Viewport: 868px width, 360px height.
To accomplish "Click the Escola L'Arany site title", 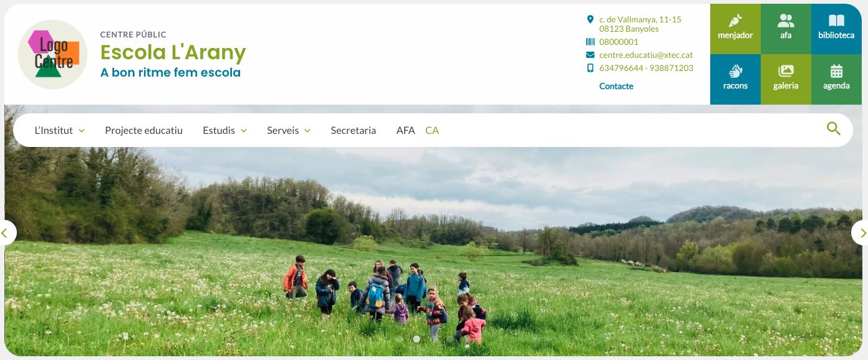I will [173, 52].
